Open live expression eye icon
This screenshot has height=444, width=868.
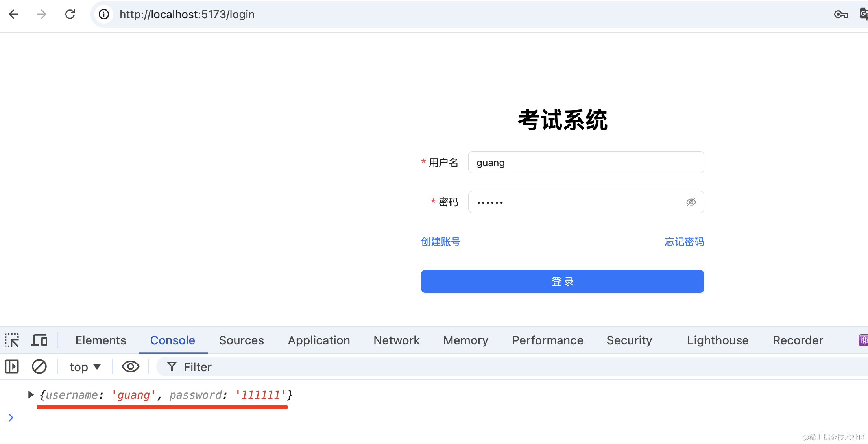(x=130, y=367)
